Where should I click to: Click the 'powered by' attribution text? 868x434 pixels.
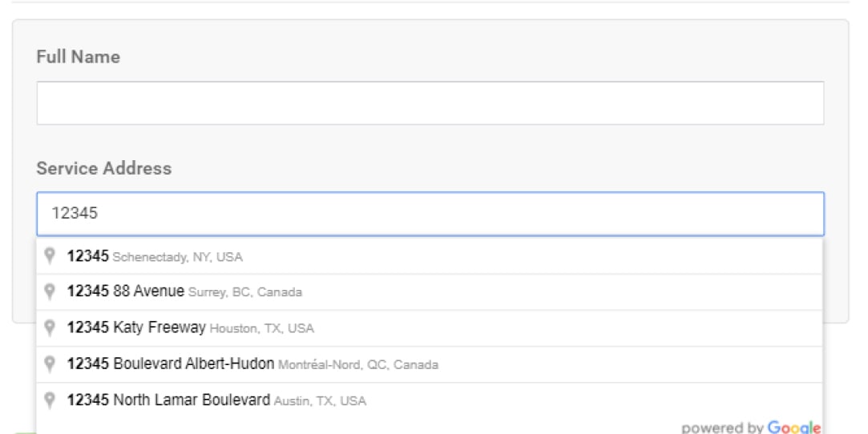(723, 427)
